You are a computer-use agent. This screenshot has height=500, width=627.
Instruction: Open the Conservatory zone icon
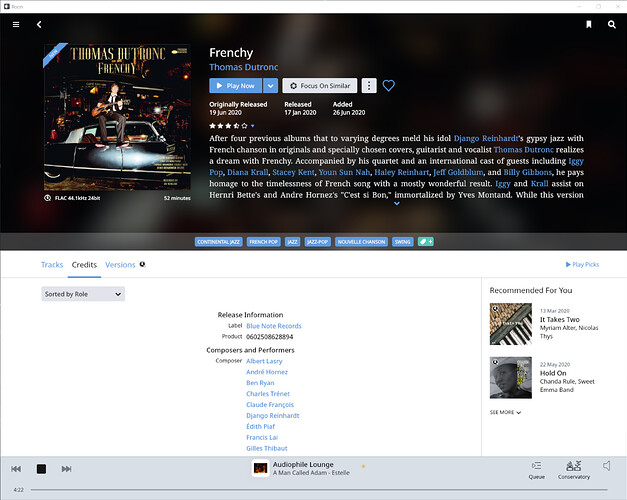[574, 470]
